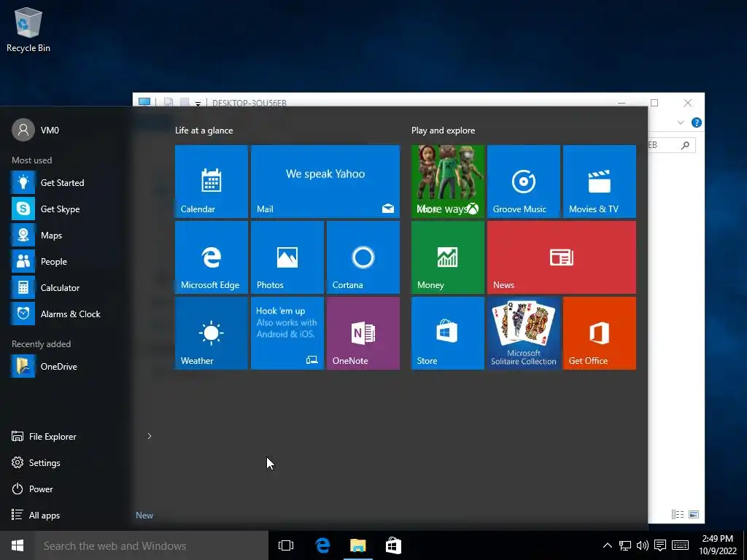Viewport: 747px width, 560px height.
Task: Open Quick Access toolbar dropdown in Explorer
Action: coord(198,103)
